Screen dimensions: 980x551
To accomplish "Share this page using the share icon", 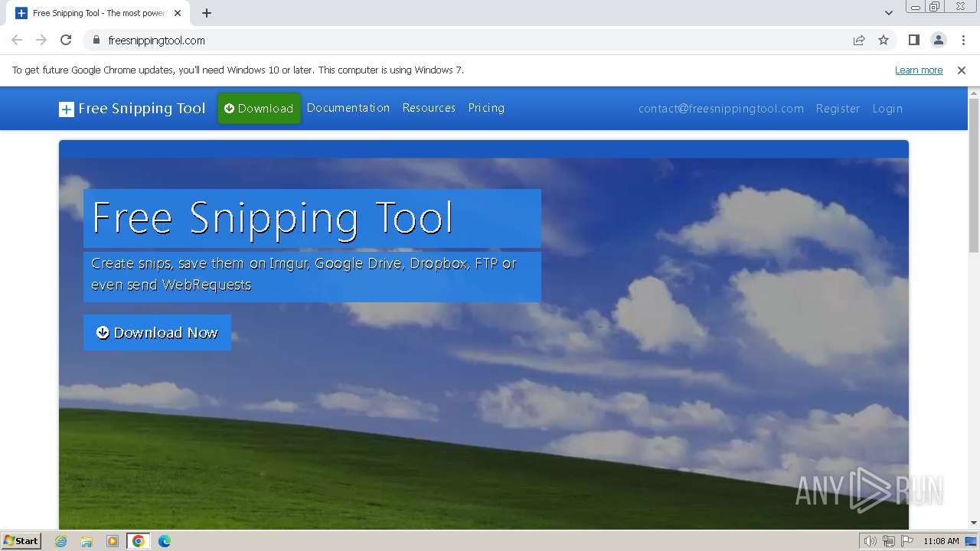I will (x=859, y=40).
